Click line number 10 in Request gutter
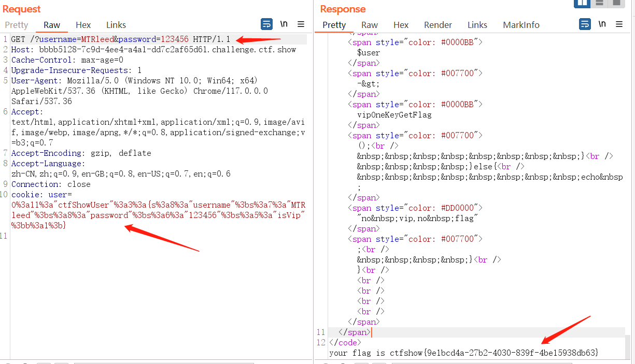The width and height of the screenshot is (635, 364). pyautogui.click(x=5, y=195)
